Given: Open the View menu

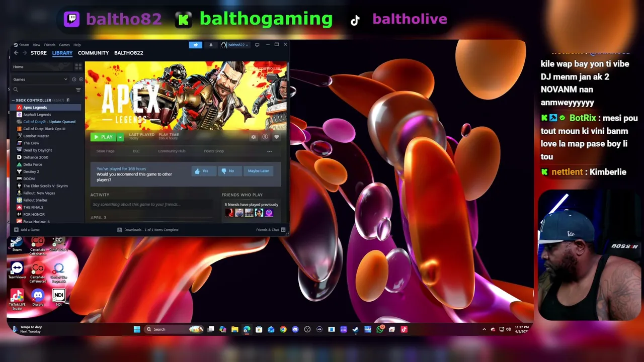Looking at the screenshot, I should [36, 45].
